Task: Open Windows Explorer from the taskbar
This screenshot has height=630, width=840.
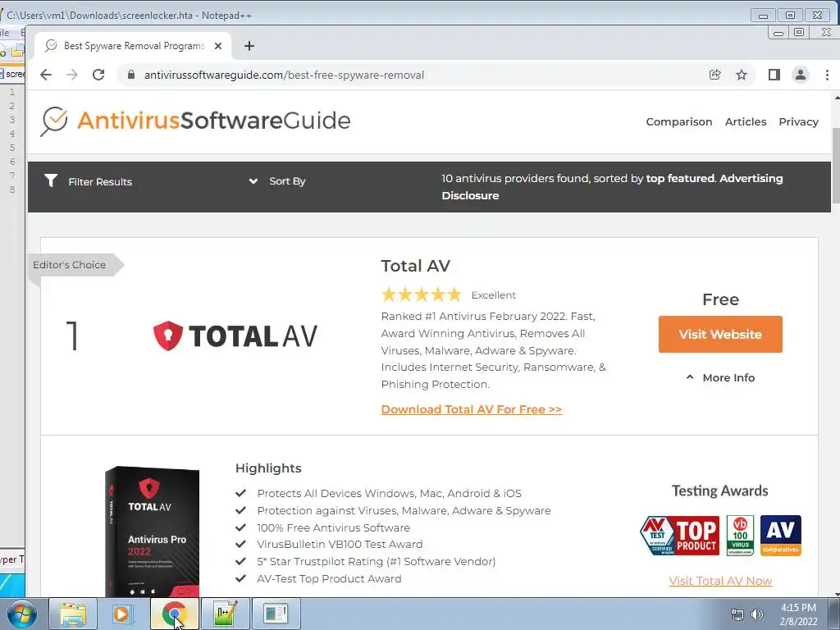Action: click(73, 614)
